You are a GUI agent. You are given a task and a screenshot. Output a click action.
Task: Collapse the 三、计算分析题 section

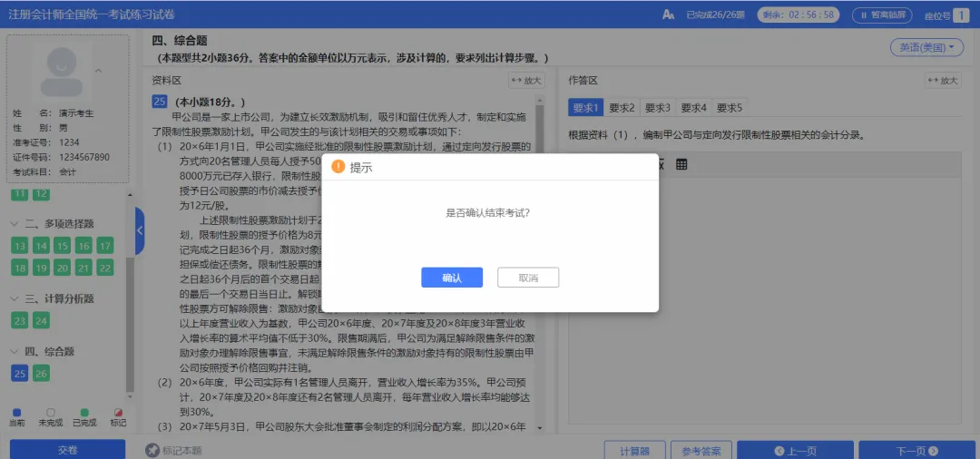click(15, 298)
